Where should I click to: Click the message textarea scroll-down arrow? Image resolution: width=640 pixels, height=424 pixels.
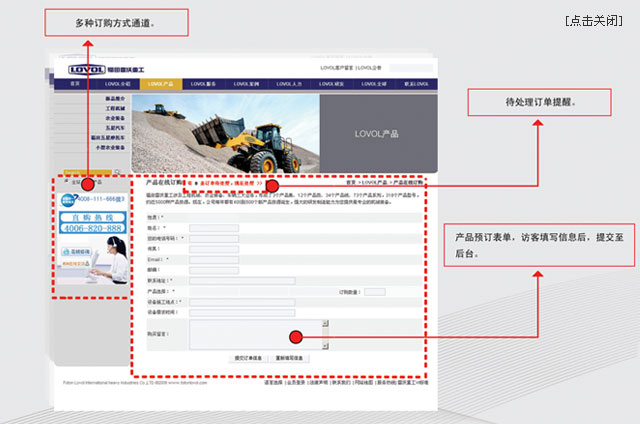coord(325,346)
